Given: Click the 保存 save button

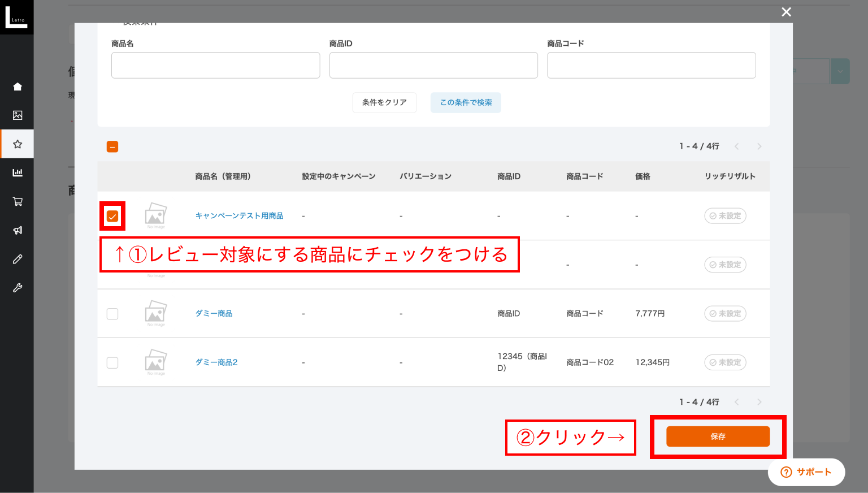Looking at the screenshot, I should click(x=718, y=436).
